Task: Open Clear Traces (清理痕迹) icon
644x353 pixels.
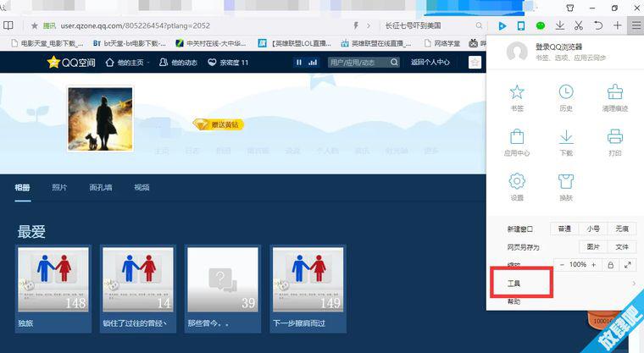Action: [x=615, y=92]
